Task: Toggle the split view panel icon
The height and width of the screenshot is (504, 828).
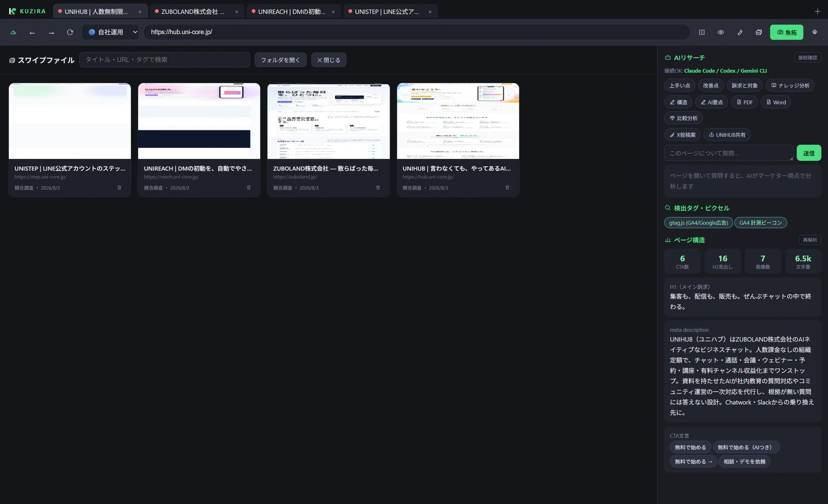Action: (702, 32)
